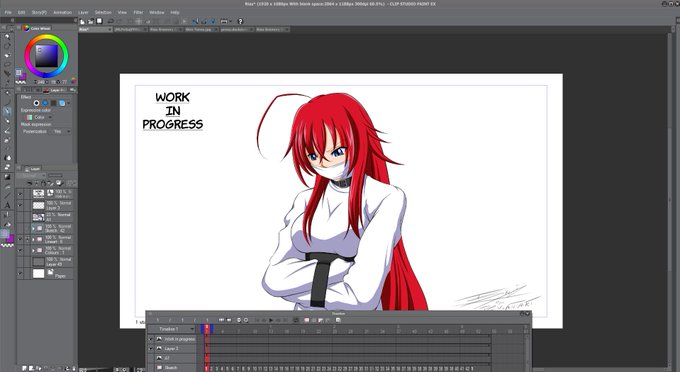Click the Undo arrow icon
This screenshot has height=372, width=680.
pyautogui.click(x=111, y=21)
